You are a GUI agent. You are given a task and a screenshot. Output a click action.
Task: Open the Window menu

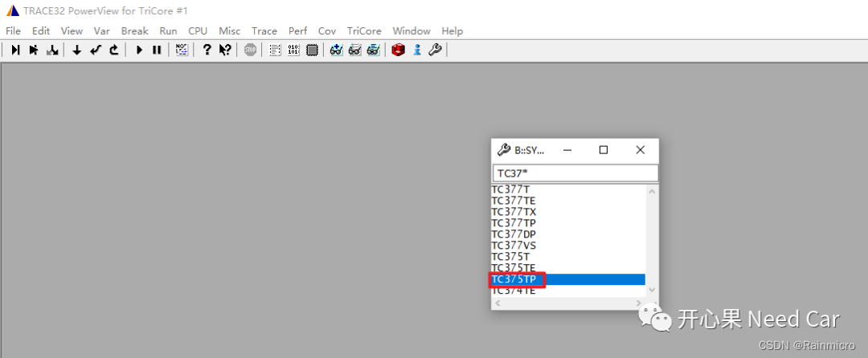point(411,31)
